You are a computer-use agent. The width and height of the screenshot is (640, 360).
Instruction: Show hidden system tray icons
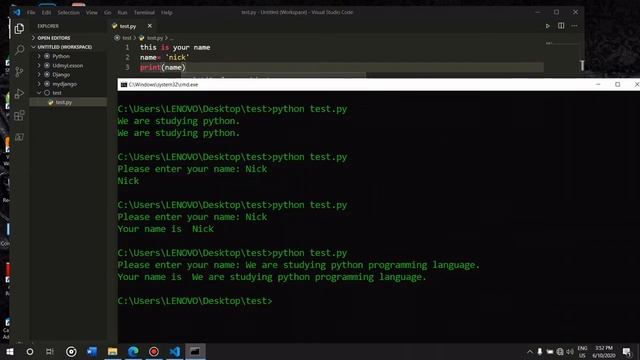(x=530, y=351)
